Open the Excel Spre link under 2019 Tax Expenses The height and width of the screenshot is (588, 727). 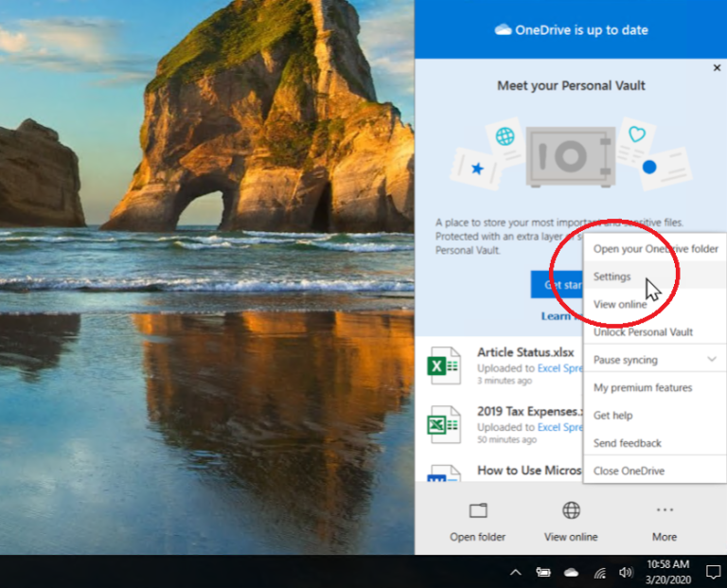pyautogui.click(x=560, y=427)
